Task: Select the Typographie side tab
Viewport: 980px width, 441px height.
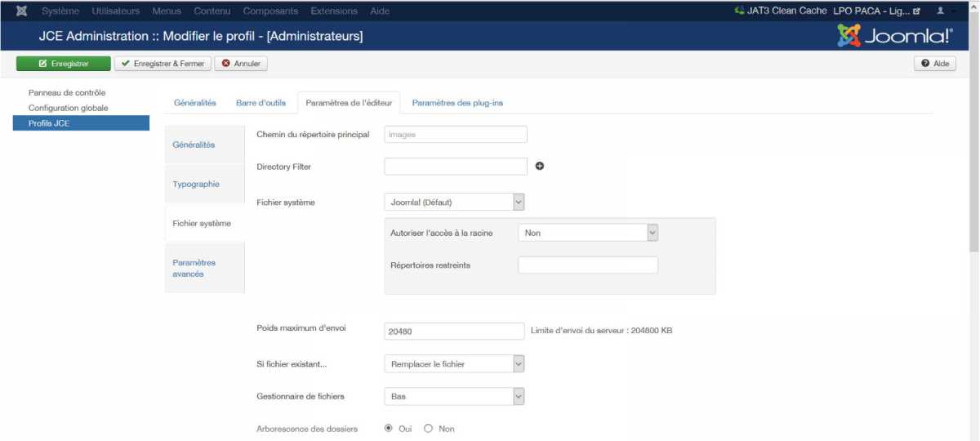Action: click(x=196, y=185)
